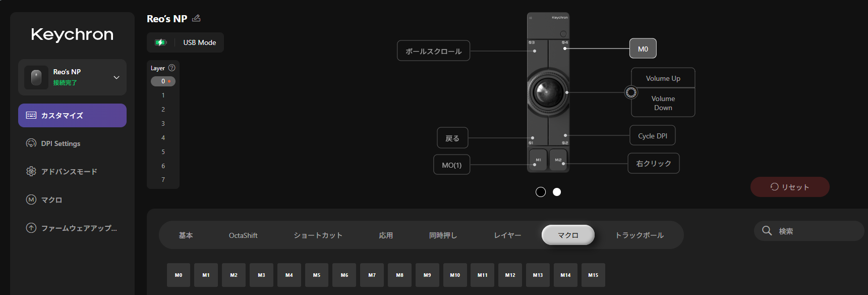Switch to second device view page dot
Screen dimensions: 868x295
(557, 192)
